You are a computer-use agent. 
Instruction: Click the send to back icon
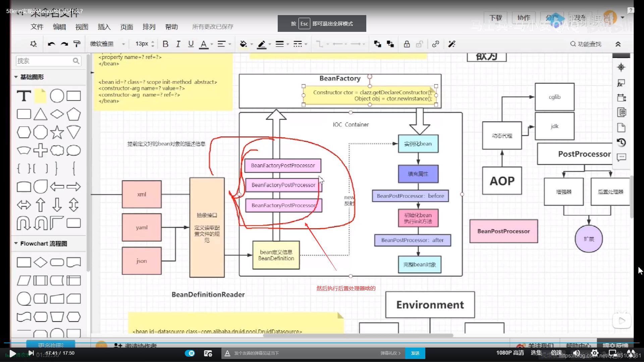[x=390, y=44]
